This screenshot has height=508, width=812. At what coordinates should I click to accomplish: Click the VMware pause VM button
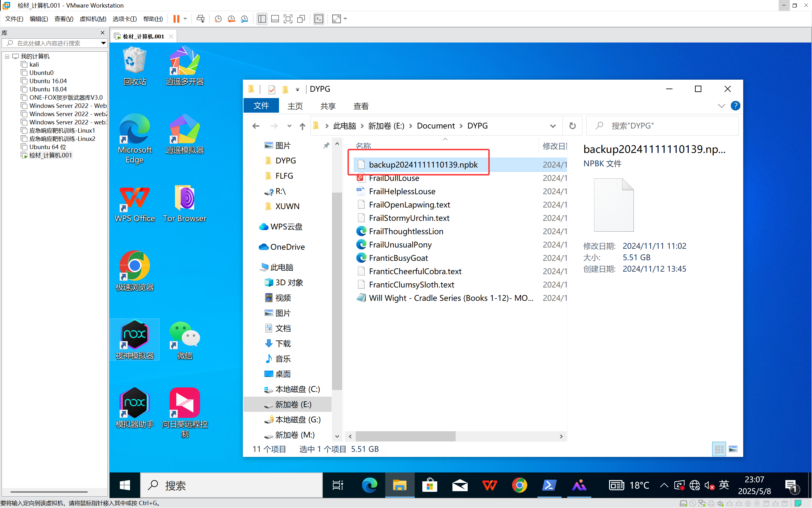176,19
